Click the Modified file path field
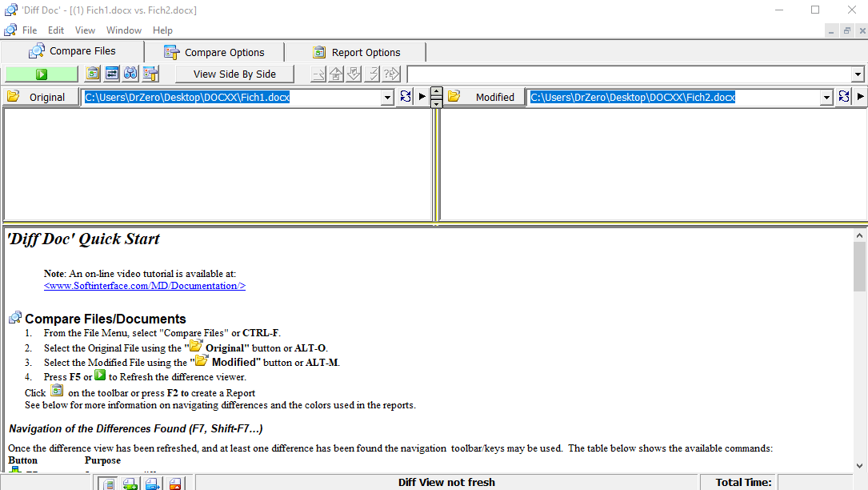The image size is (868, 490). [x=674, y=98]
